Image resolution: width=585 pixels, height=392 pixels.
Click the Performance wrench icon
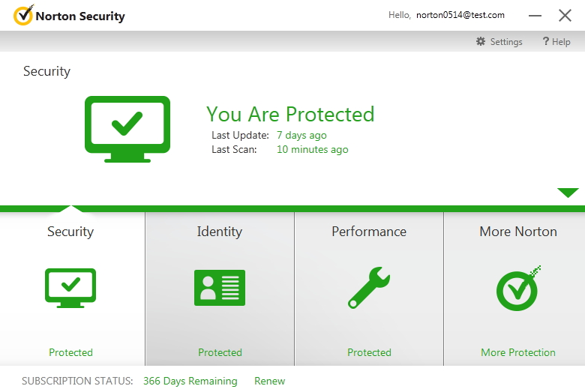(369, 288)
